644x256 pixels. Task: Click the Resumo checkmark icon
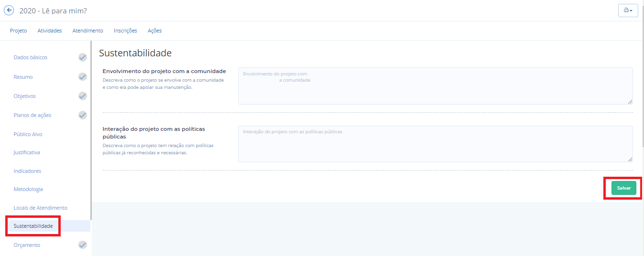tap(83, 77)
